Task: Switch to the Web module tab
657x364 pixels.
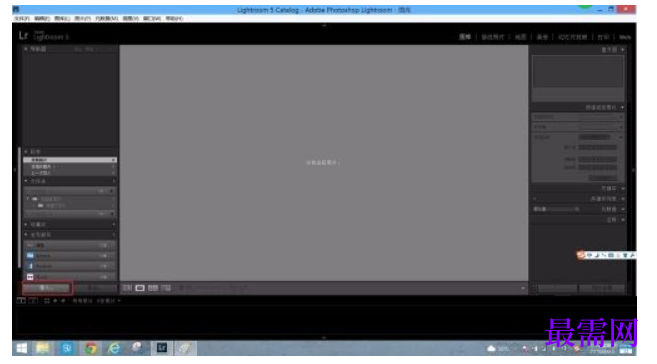Action: coord(625,37)
